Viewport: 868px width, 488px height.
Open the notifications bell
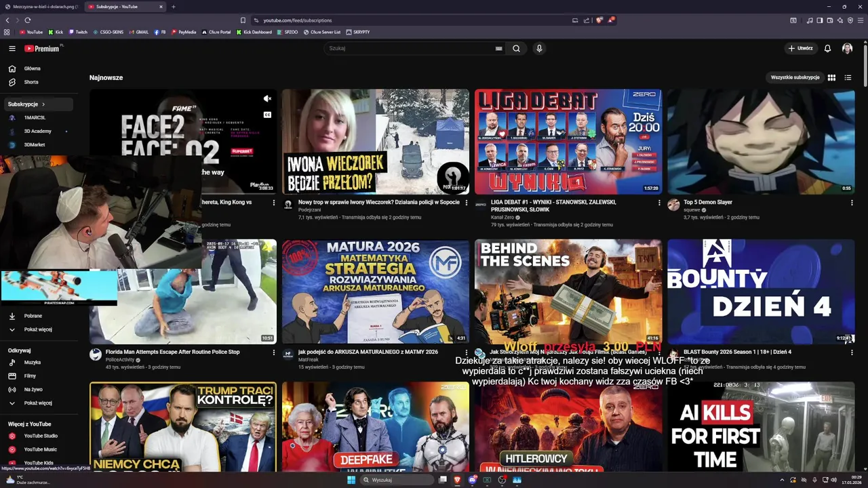827,48
